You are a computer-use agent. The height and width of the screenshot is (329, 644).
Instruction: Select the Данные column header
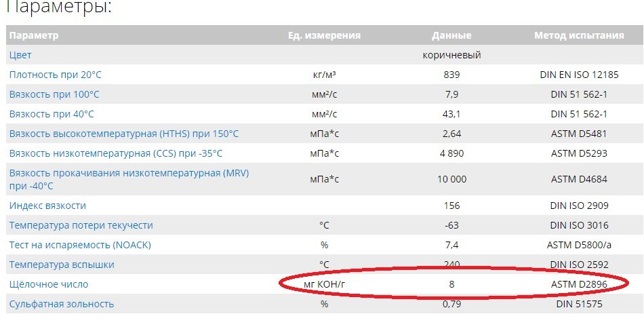[x=451, y=35]
